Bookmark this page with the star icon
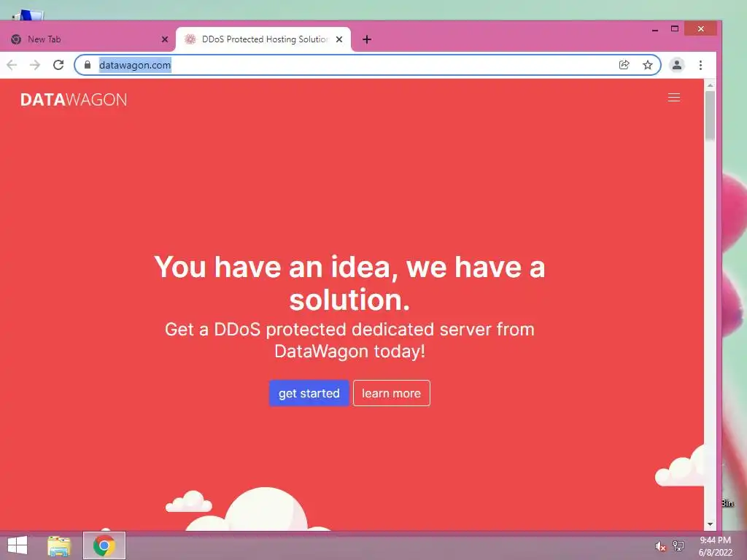This screenshot has width=747, height=560. [x=648, y=65]
